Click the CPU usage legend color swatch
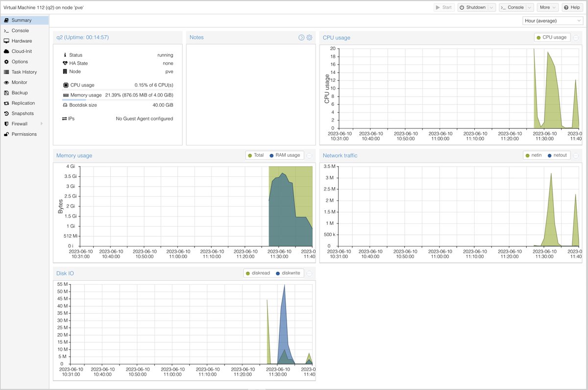This screenshot has height=390, width=588. 539,37
